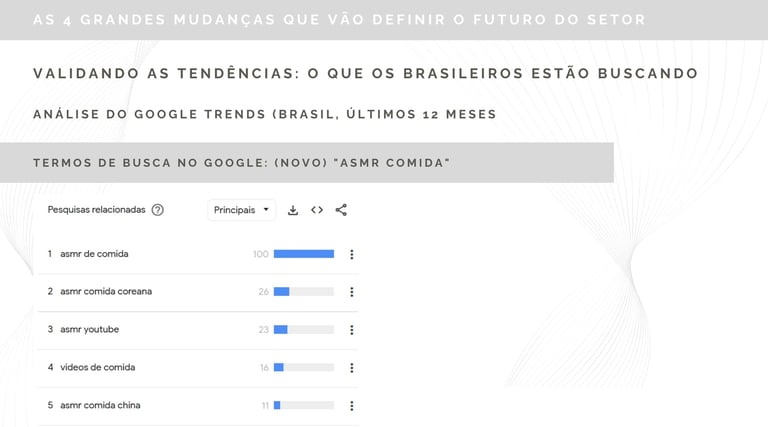The width and height of the screenshot is (768, 427).
Task: Click the blue bar for asmr de comida
Action: click(x=303, y=254)
